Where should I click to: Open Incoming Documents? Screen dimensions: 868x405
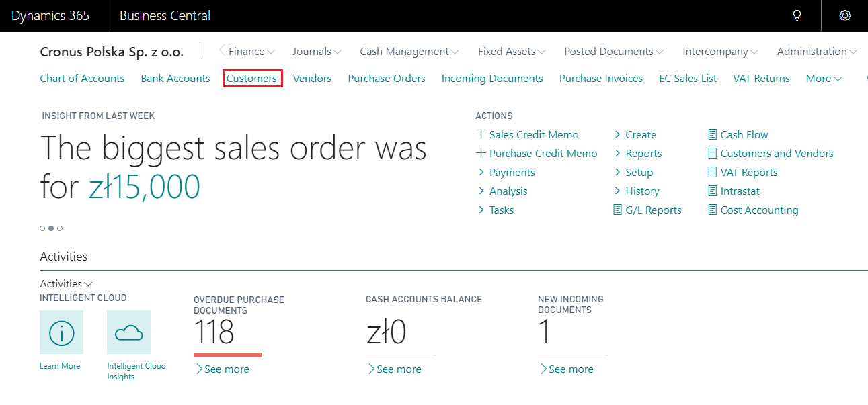[x=492, y=78]
